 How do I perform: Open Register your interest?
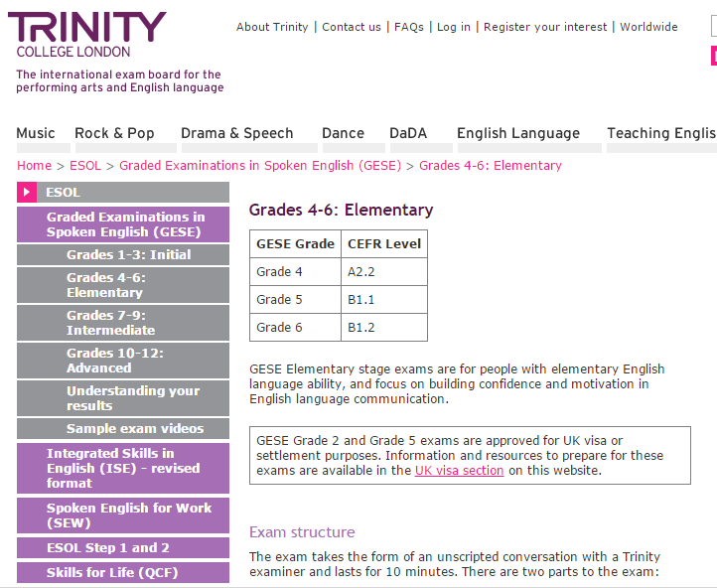(x=545, y=27)
